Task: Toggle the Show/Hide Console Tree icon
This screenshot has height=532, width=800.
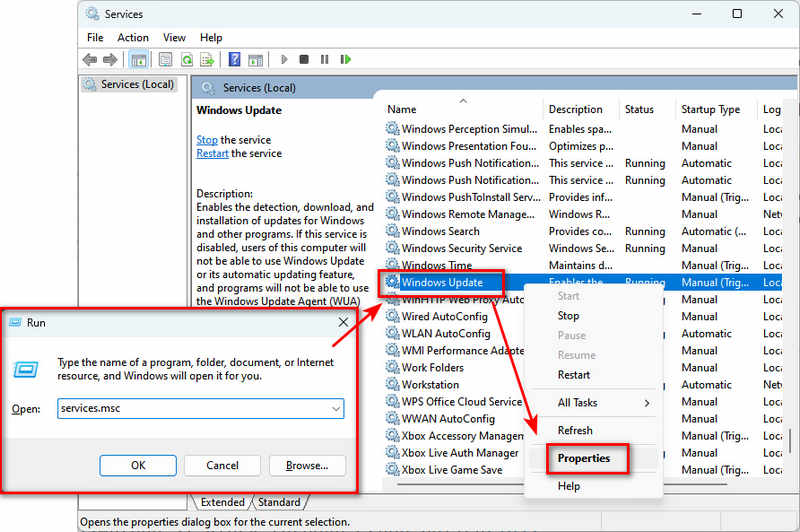Action: pos(138,60)
